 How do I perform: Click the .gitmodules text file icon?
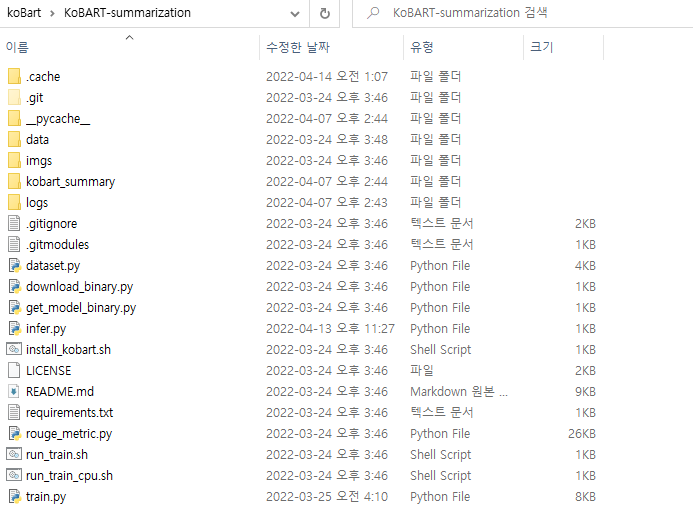coord(14,244)
